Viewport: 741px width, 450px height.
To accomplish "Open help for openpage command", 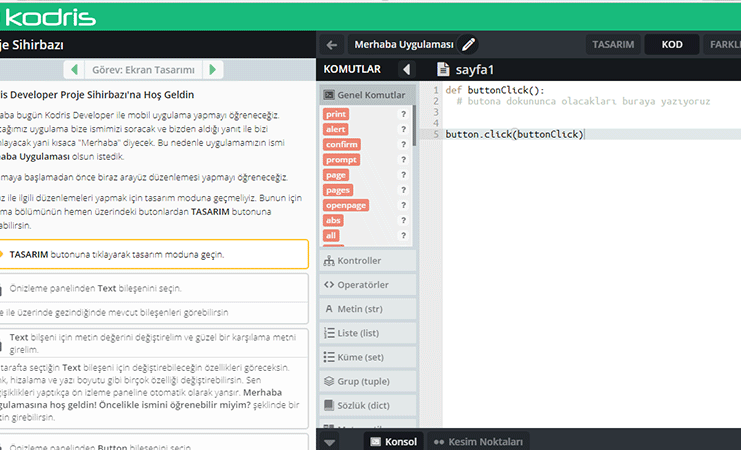I will tap(404, 205).
